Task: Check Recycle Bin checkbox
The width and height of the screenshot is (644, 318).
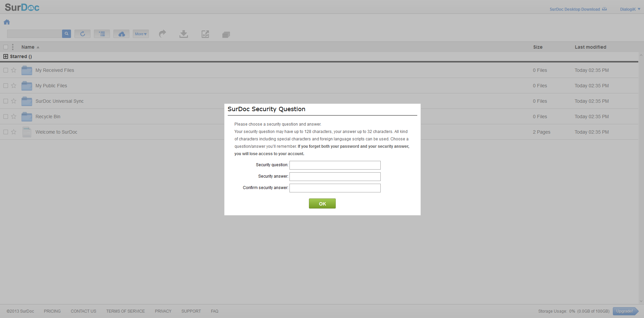Action: click(6, 117)
